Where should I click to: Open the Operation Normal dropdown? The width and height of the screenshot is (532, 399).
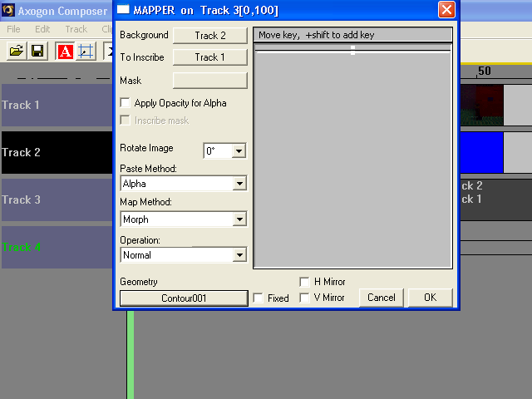tap(239, 255)
